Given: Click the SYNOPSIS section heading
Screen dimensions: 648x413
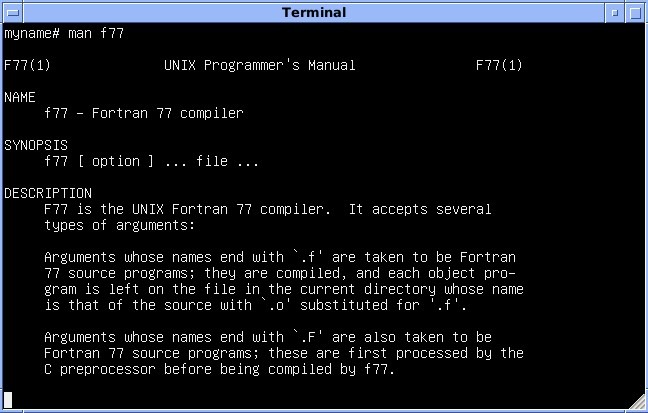Looking at the screenshot, I should 36,146.
